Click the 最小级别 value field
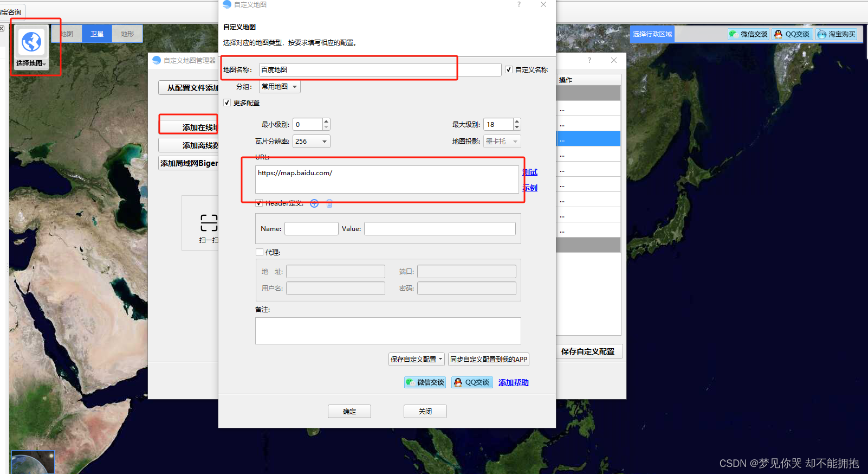The height and width of the screenshot is (474, 868). point(308,125)
